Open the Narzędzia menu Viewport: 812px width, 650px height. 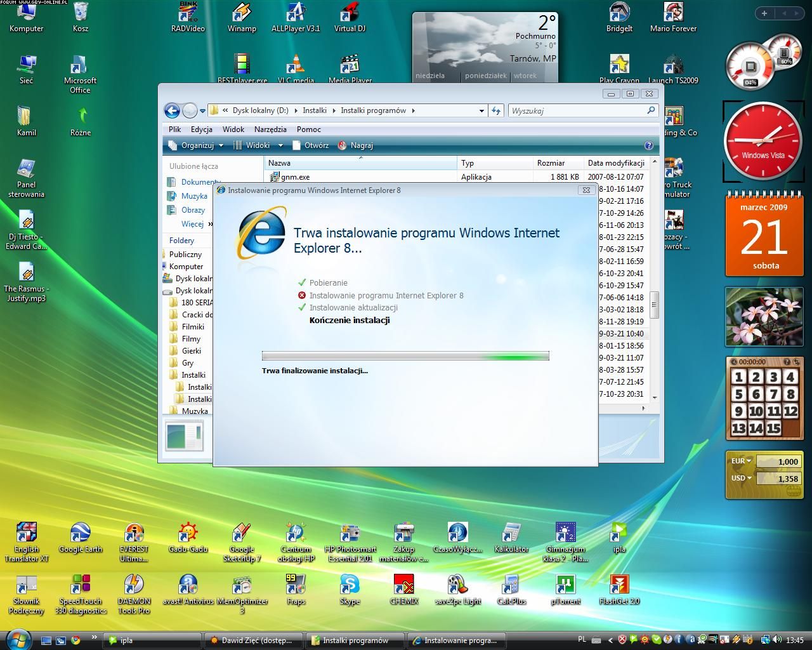tap(270, 129)
